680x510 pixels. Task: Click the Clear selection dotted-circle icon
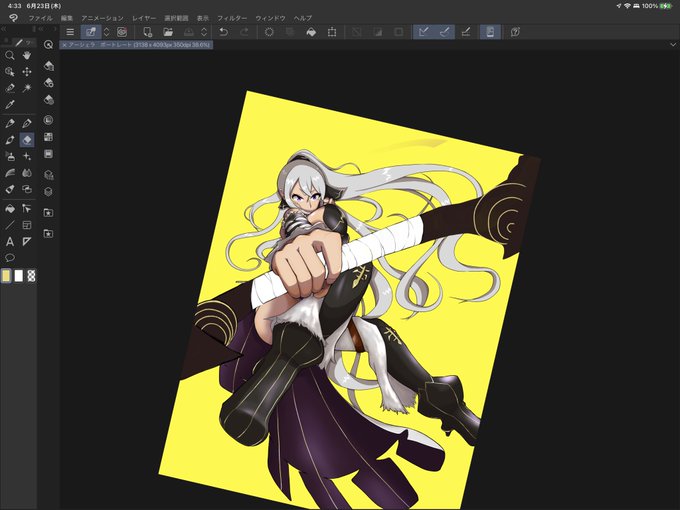(269, 32)
